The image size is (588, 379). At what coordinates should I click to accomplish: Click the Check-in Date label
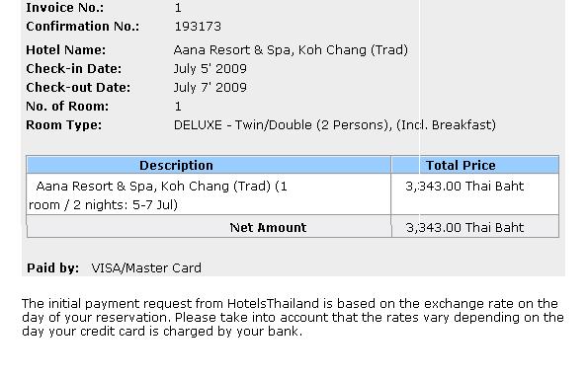pyautogui.click(x=74, y=68)
